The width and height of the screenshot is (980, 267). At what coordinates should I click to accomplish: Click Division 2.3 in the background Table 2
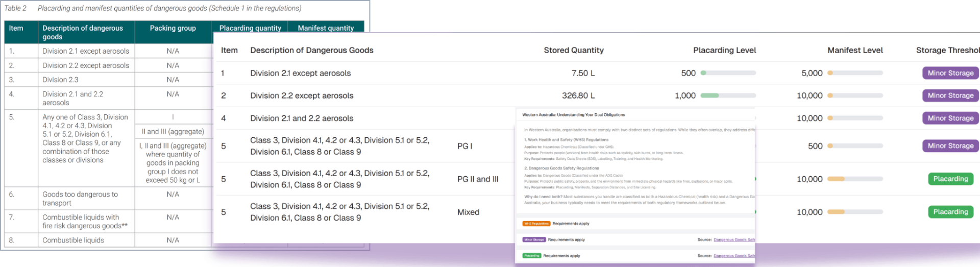pos(60,80)
